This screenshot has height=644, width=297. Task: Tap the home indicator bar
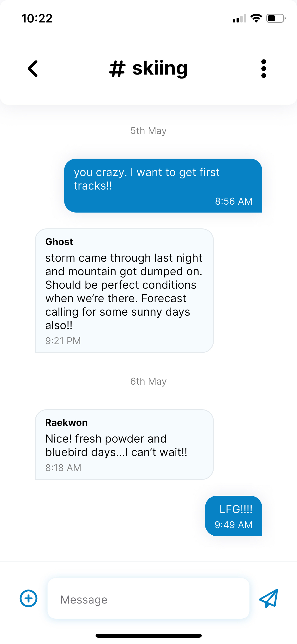tap(149, 636)
